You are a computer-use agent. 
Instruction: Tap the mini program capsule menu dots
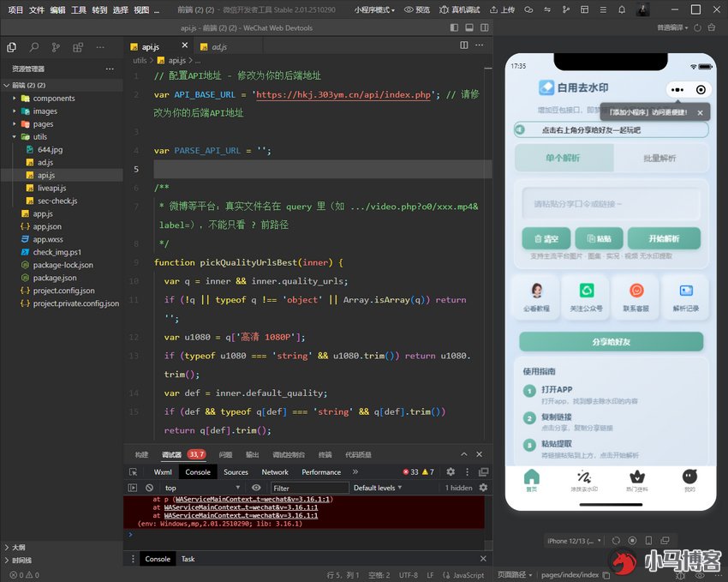(677, 90)
